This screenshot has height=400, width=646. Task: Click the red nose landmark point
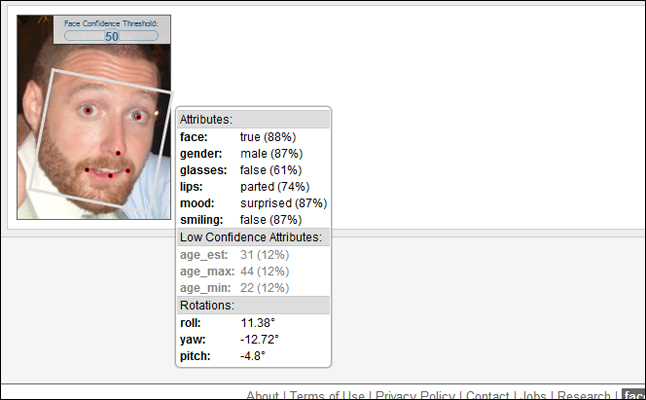(118, 153)
